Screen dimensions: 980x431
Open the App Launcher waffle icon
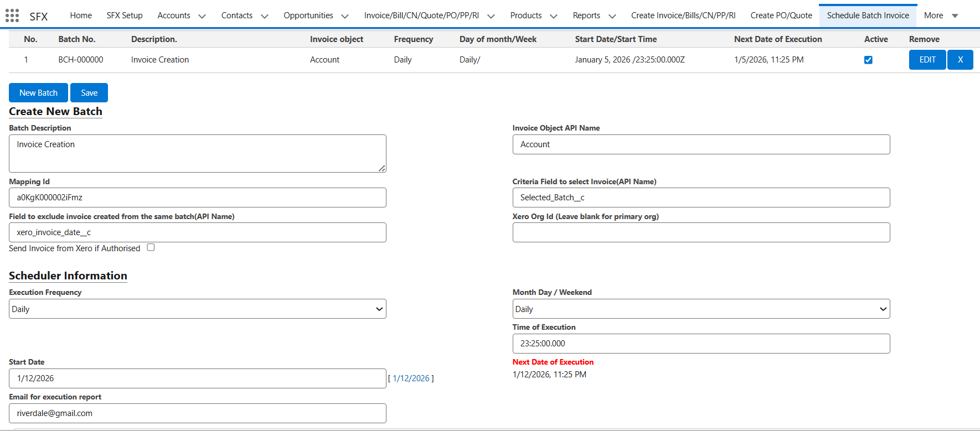pyautogui.click(x=12, y=15)
